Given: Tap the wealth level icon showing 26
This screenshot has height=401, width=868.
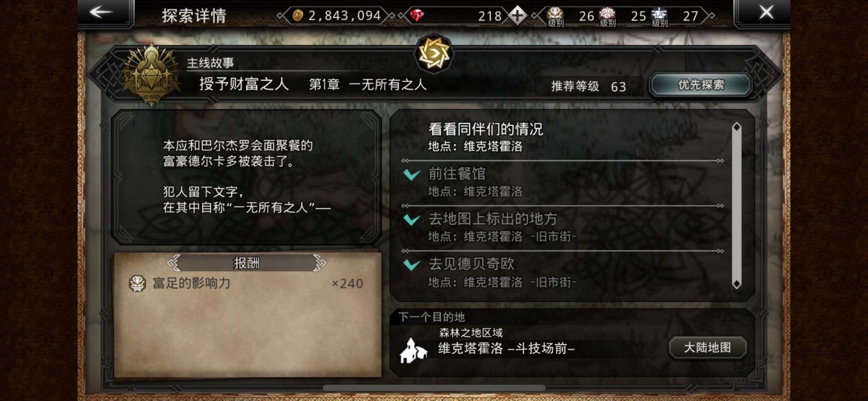Looking at the screenshot, I should point(555,17).
